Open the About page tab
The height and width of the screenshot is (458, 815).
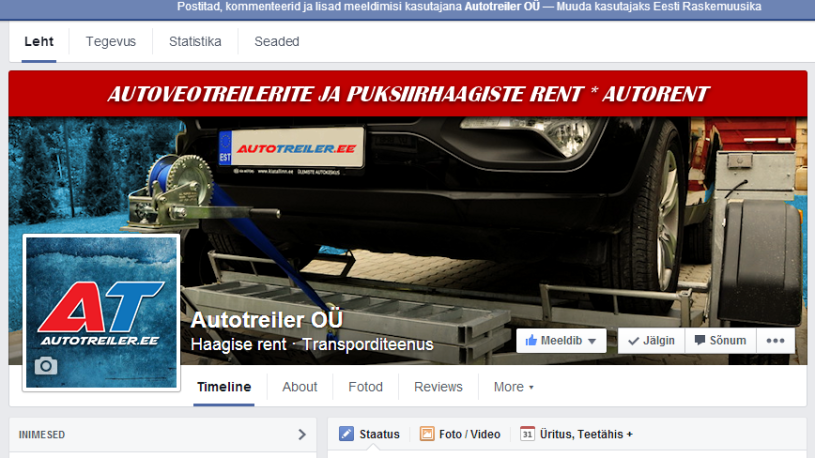coord(300,387)
